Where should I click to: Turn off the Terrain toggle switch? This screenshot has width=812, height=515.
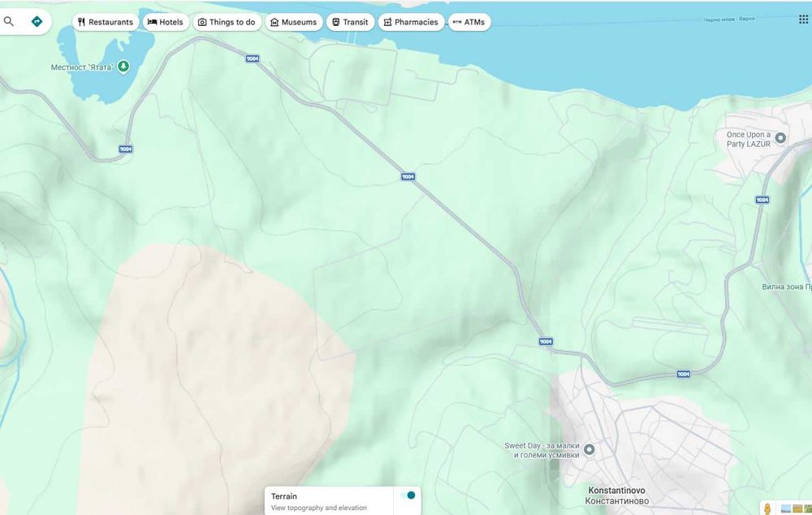408,496
